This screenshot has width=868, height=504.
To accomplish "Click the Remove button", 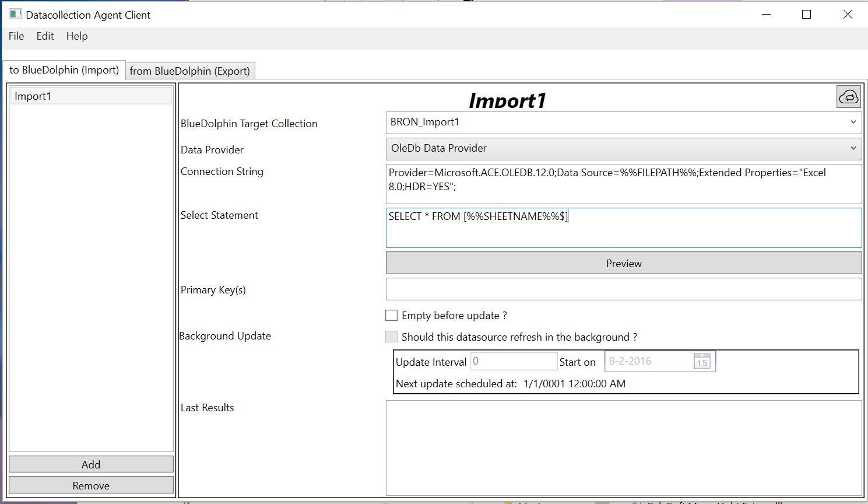I will tap(91, 485).
